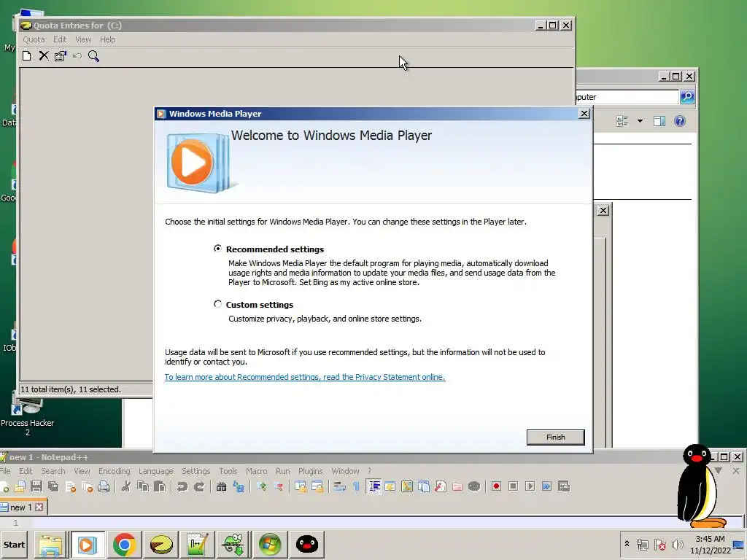
Task: Click Paste icon in Notepad++ toolbar
Action: 160,486
